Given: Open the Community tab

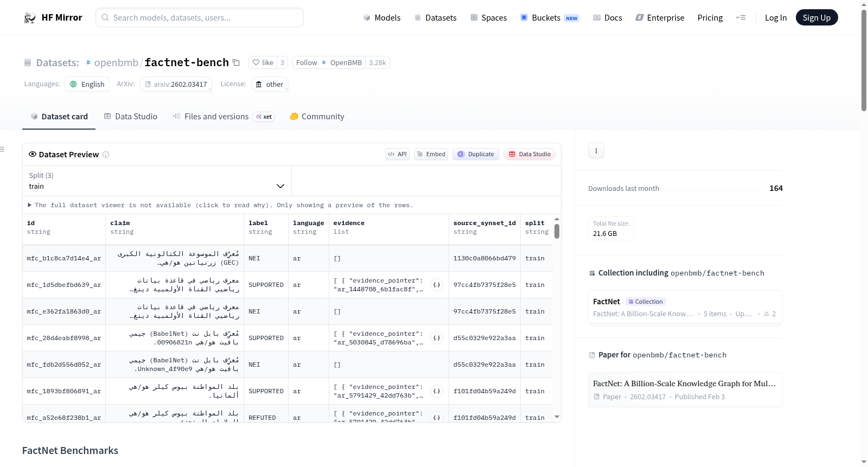Looking at the screenshot, I should click(x=317, y=117).
